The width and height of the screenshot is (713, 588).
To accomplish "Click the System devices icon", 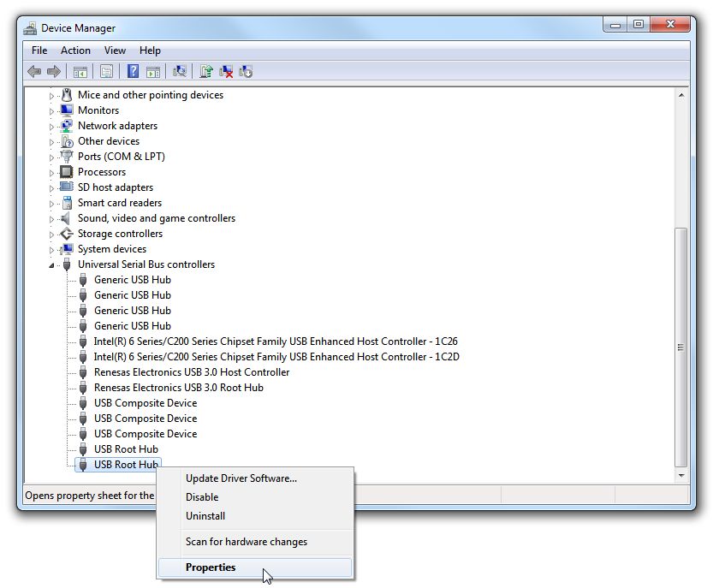I will point(68,249).
